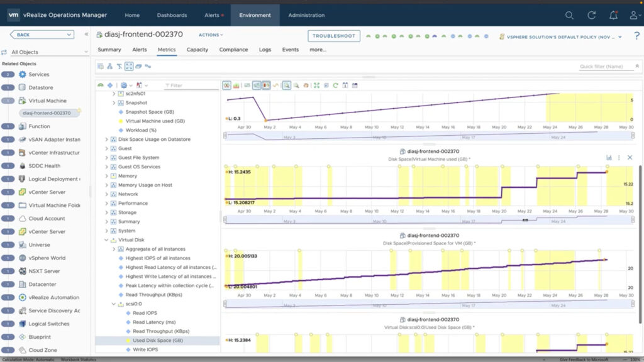Click the right time range handle under Virtual Machine used chart
The width and height of the screenshot is (644, 362).
(x=633, y=219)
